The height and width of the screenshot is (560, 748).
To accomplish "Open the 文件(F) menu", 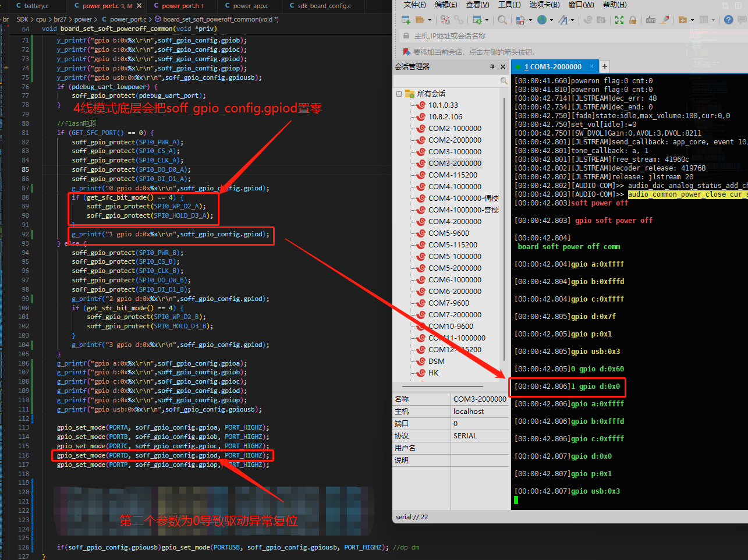I will 415,5.
